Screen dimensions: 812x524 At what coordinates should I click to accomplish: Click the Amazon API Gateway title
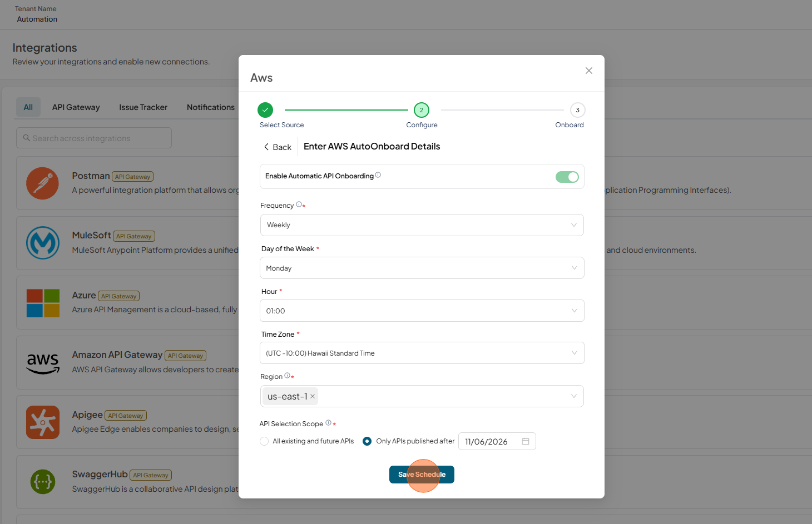pyautogui.click(x=117, y=355)
